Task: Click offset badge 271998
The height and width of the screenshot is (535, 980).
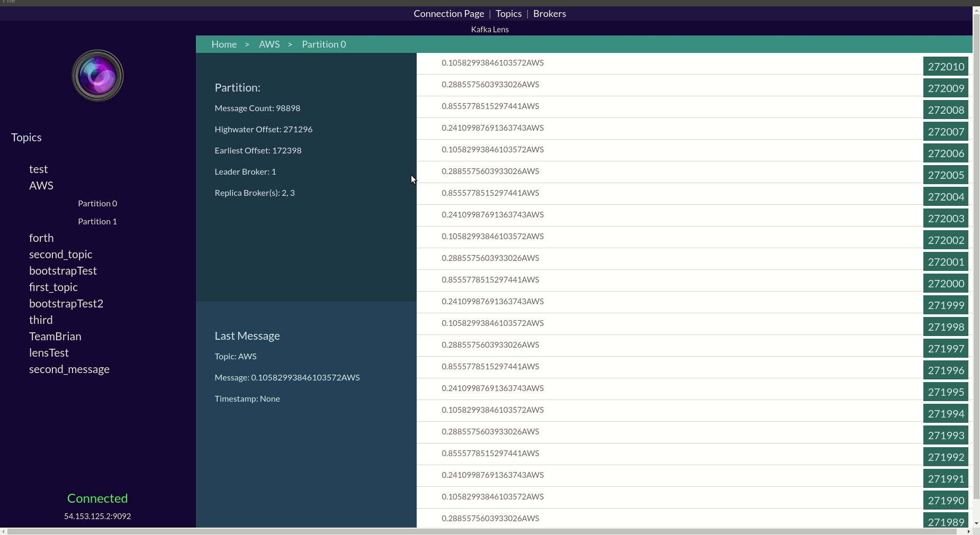Action: tap(946, 327)
